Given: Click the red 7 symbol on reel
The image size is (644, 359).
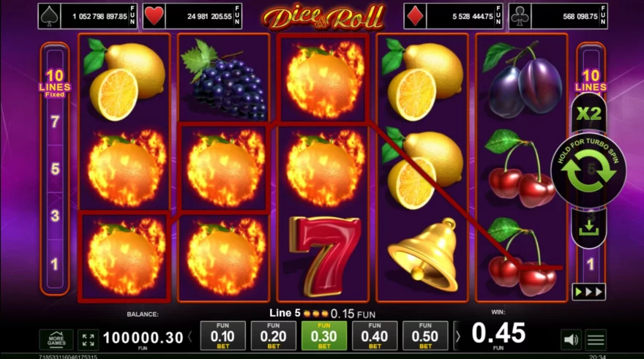Looking at the screenshot, I should 324,256.
